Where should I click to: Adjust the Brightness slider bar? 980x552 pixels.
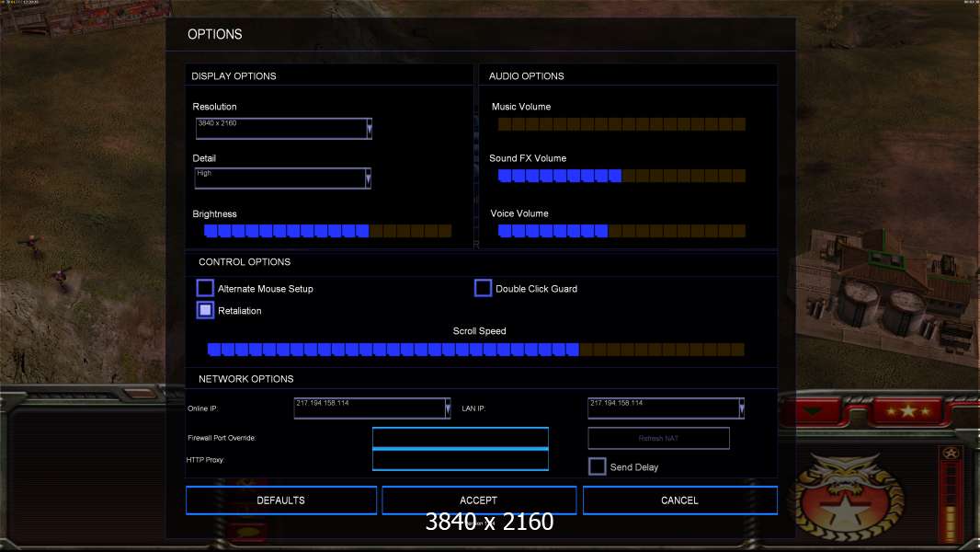[327, 231]
